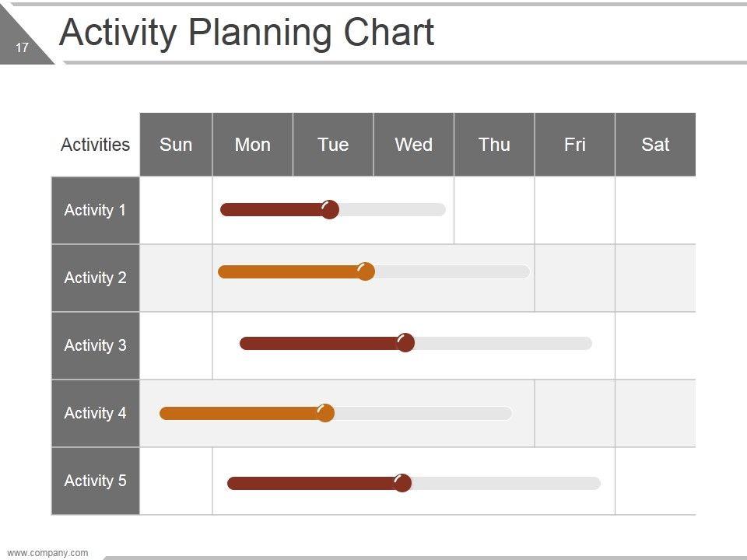
Task: Click the Activity 3 row label
Action: [x=95, y=345]
